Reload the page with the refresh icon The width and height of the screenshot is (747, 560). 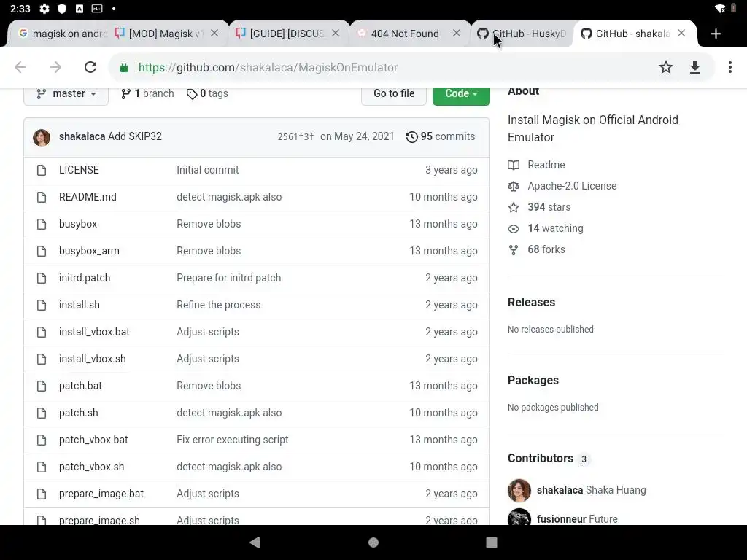point(90,67)
